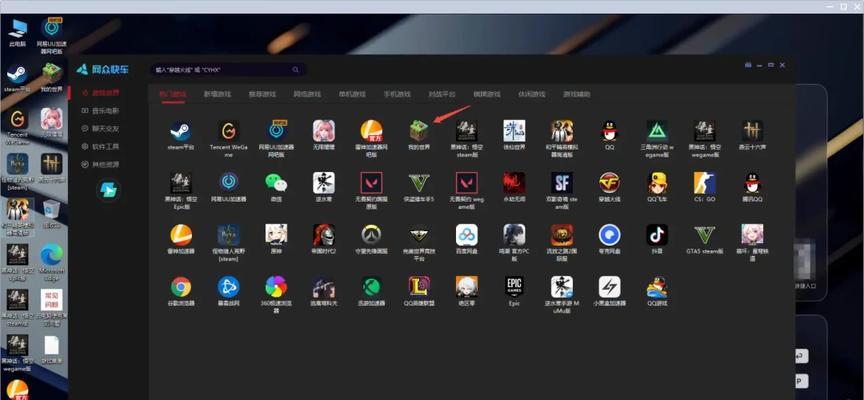Open 此电脑 on the desktop
Screen dimensions: 864x400
(x=18, y=33)
